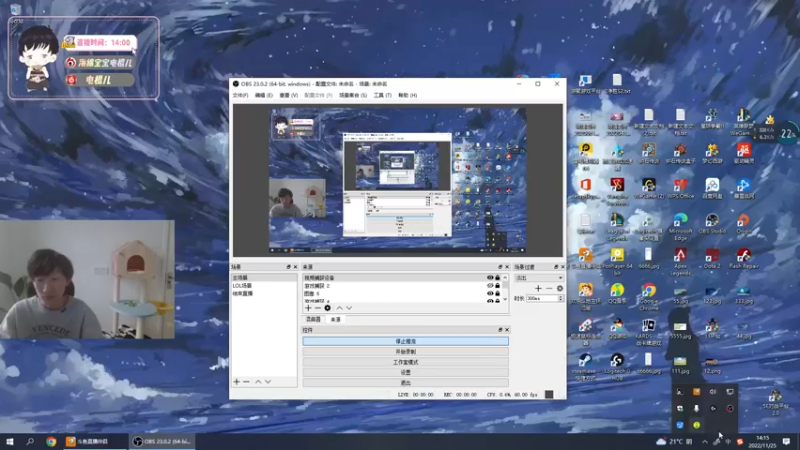Move selected scene up in list
This screenshot has height=450, width=800.
tap(258, 382)
